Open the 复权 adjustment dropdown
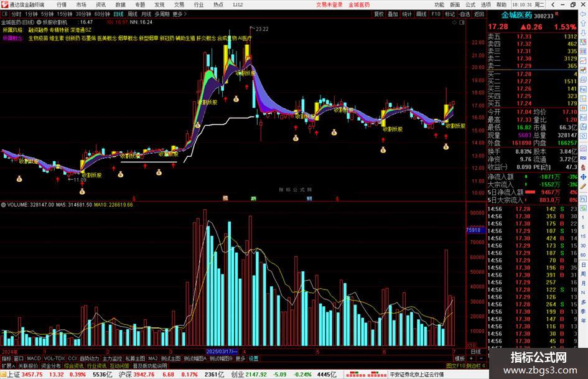Image resolution: width=588 pixels, height=379 pixels. 379,14
